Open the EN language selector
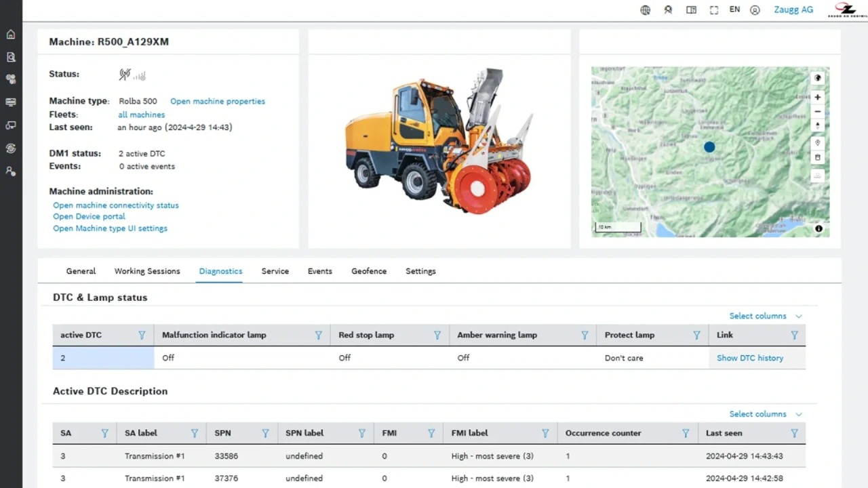This screenshot has height=488, width=868. tap(734, 10)
